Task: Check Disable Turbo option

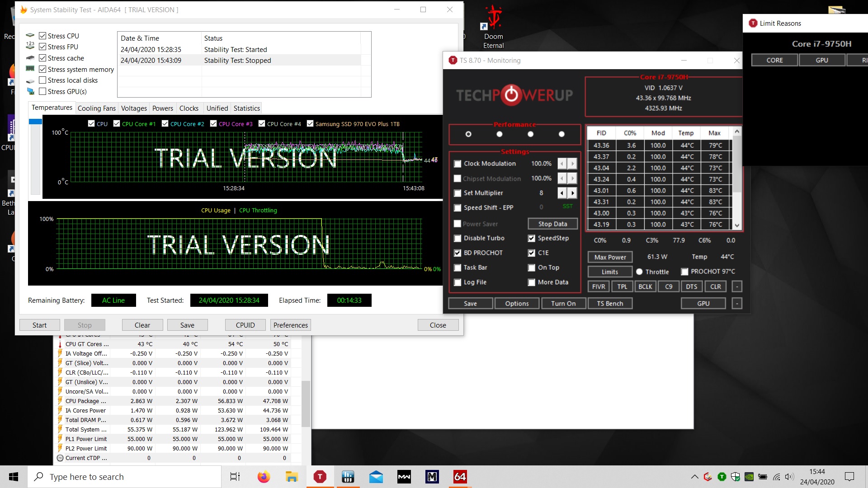Action: [458, 238]
